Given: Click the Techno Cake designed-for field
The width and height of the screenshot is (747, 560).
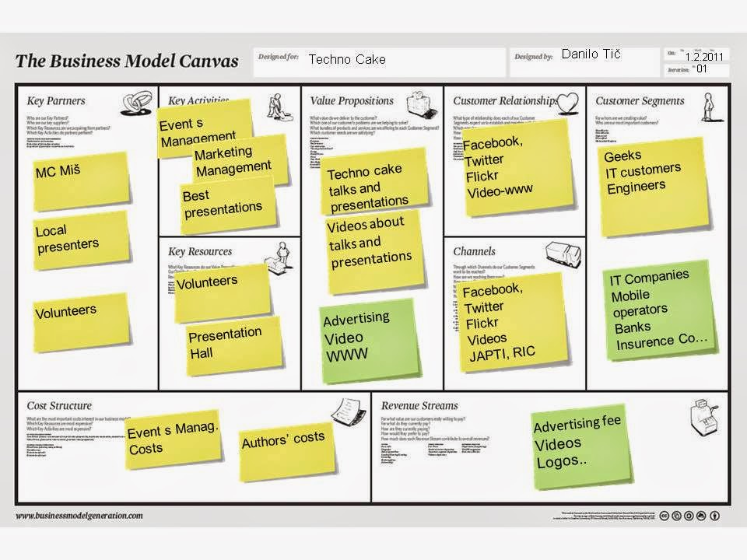Looking at the screenshot, I should click(379, 62).
